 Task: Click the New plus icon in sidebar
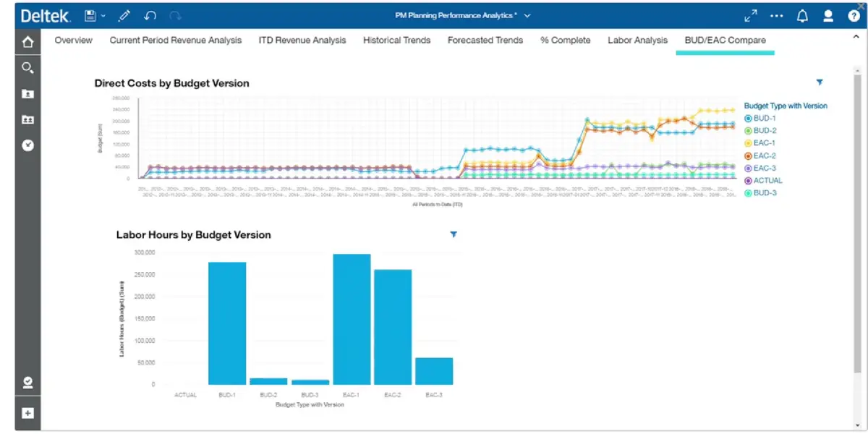point(27,413)
